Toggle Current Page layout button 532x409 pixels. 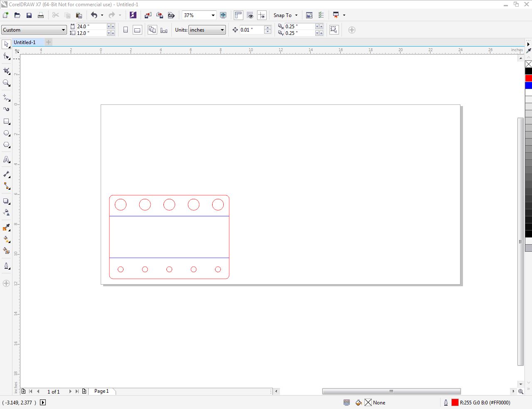point(164,30)
